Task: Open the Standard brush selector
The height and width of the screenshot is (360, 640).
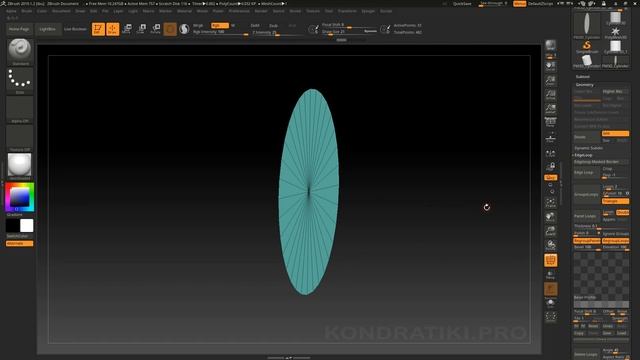Action: tap(20, 52)
